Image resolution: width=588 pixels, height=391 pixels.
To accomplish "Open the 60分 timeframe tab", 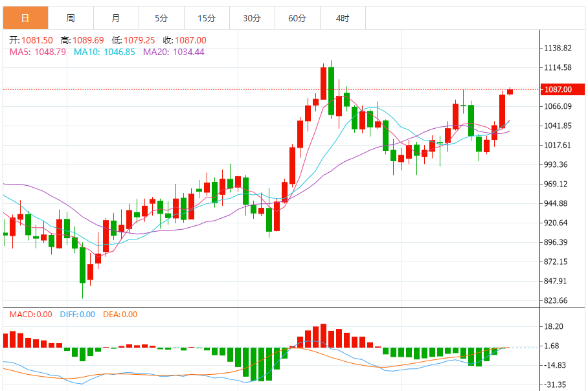I will coord(297,18).
